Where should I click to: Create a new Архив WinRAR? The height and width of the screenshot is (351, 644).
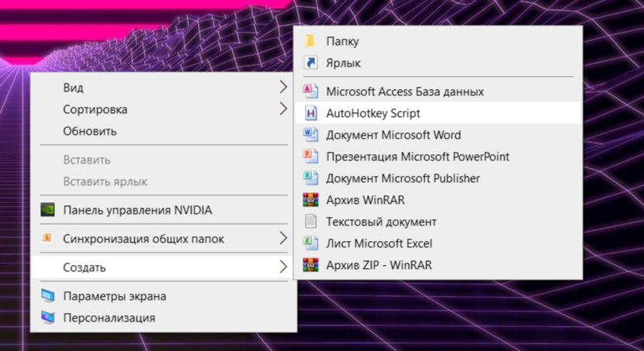tap(438, 200)
